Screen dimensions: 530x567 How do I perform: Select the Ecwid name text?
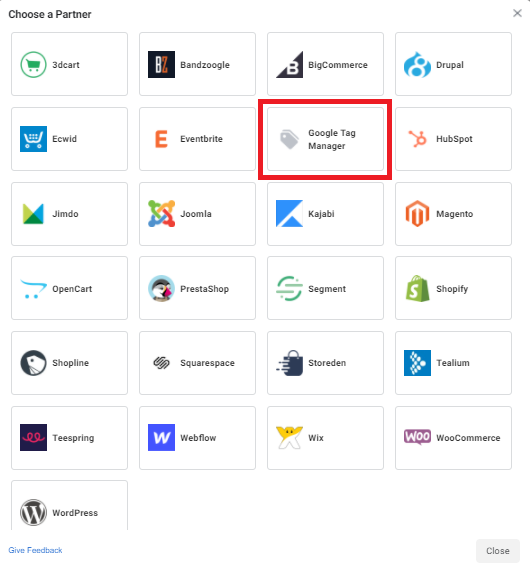pos(64,139)
